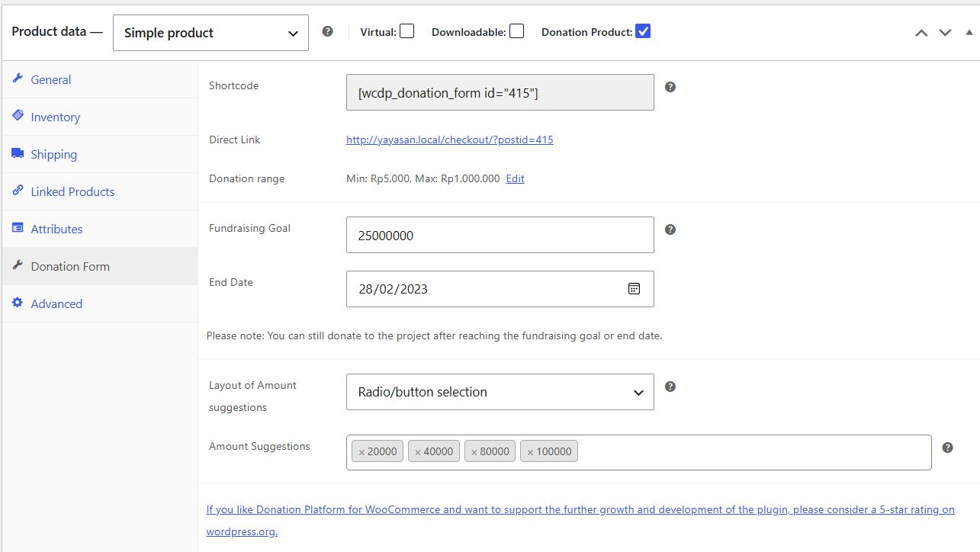
Task: Open the Attributes tab
Action: pyautogui.click(x=100, y=229)
